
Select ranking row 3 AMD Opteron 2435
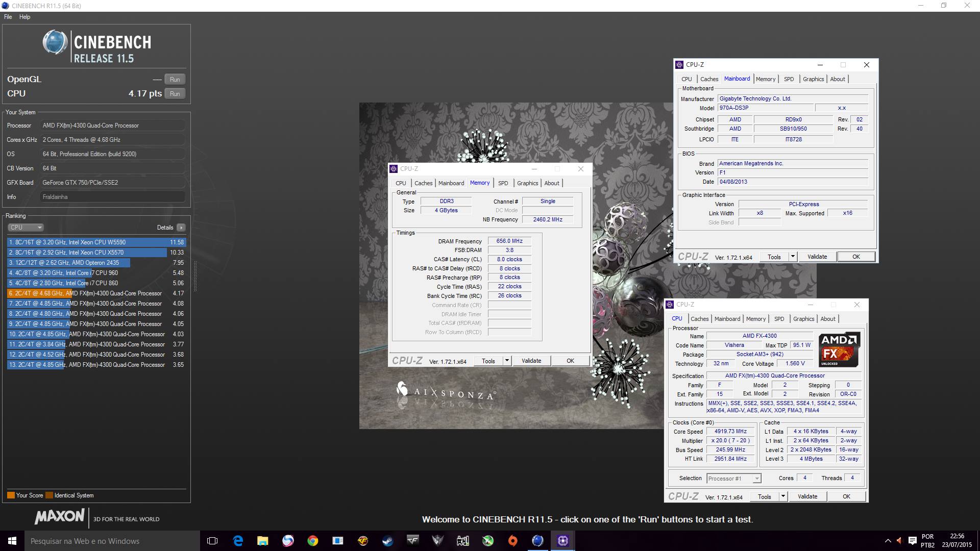(96, 263)
